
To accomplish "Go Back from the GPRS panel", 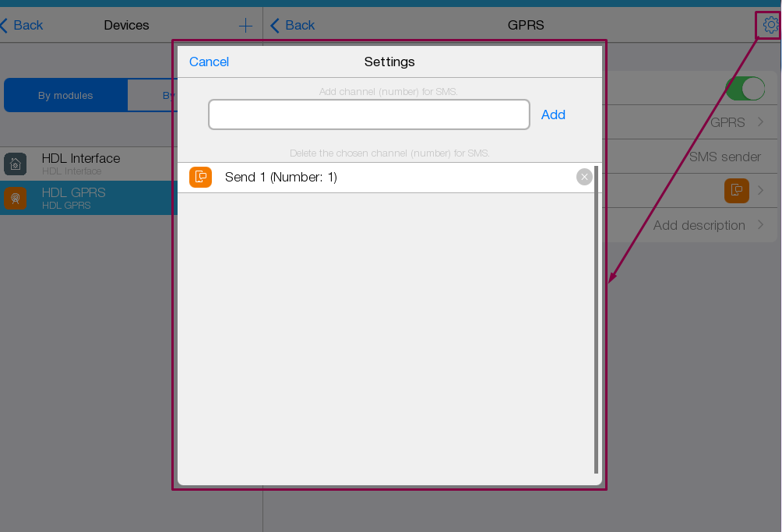I will pos(293,26).
